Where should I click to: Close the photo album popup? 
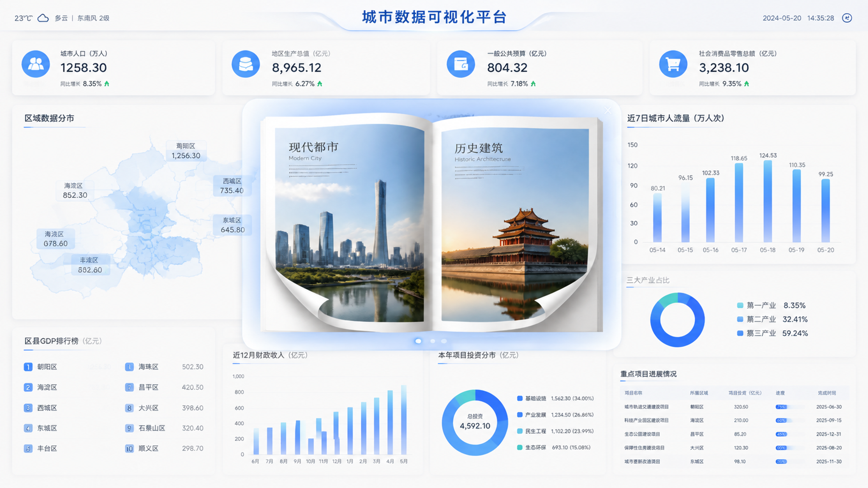(608, 111)
